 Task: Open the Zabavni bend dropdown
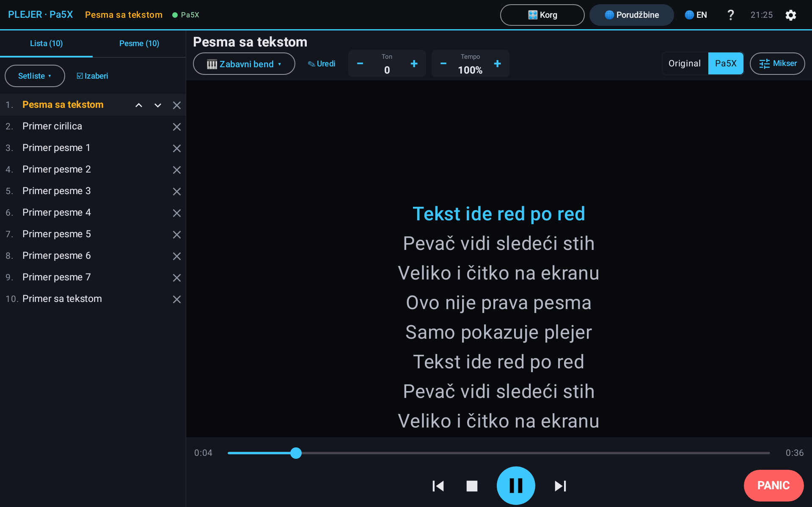244,64
